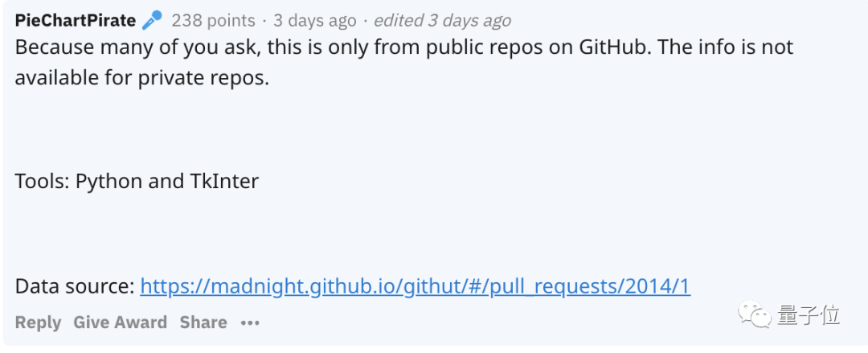
Task: Open the madnight.github.io githut data source link
Action: [x=415, y=286]
